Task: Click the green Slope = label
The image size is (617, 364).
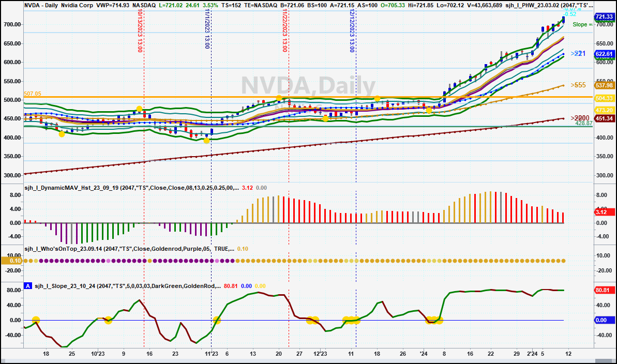Action: click(x=582, y=24)
